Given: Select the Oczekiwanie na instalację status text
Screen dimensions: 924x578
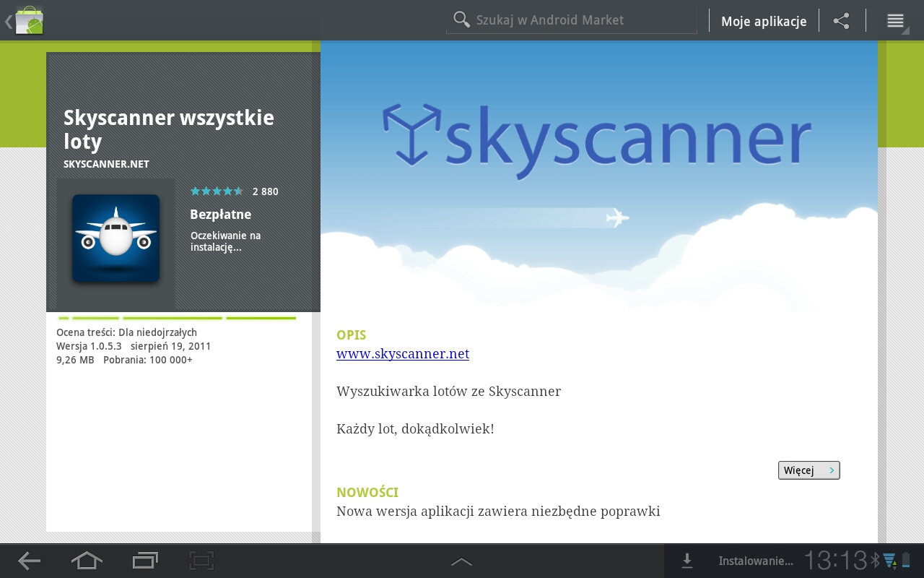Looking at the screenshot, I should pos(225,241).
